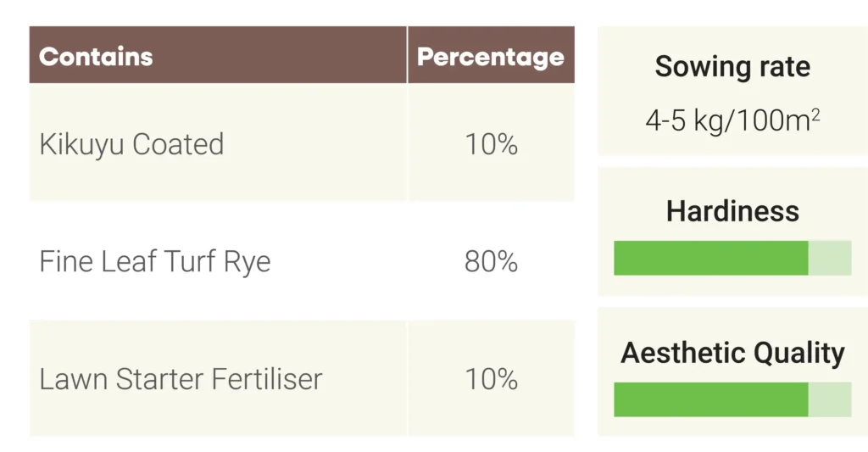Click the Sowing rate heading
Image resolution: width=868 pixels, height=452 pixels.
tap(732, 67)
